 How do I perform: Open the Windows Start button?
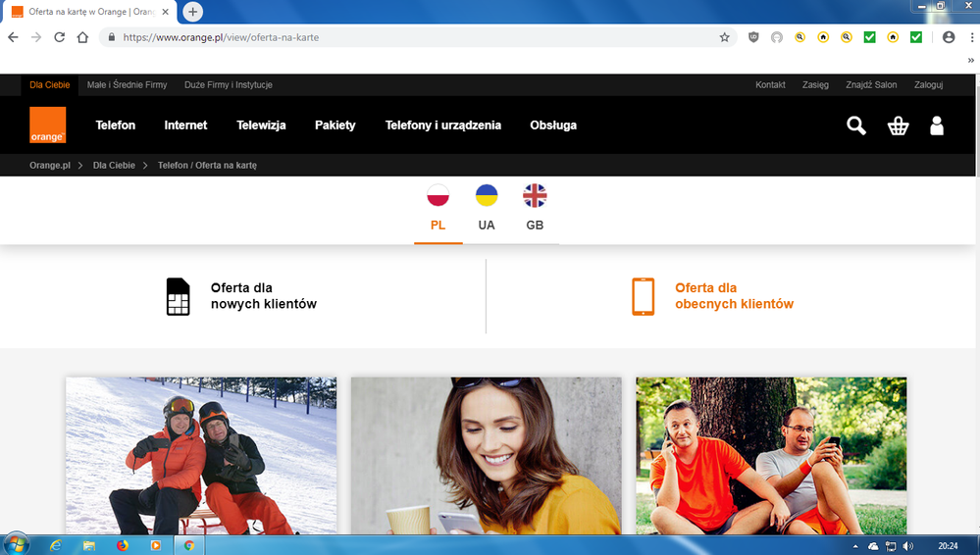(15, 545)
